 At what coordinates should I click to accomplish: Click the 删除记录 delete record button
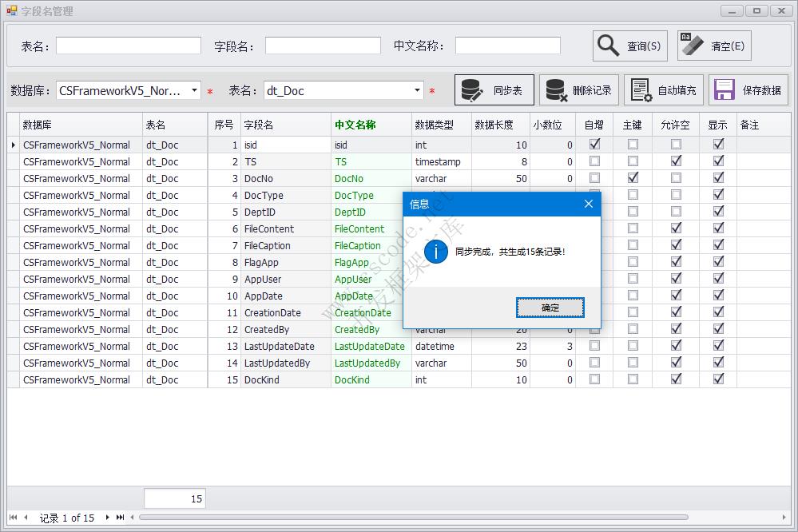click(579, 90)
